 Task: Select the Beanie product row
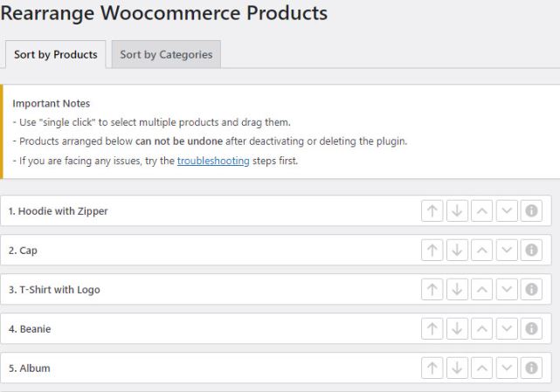(276, 328)
